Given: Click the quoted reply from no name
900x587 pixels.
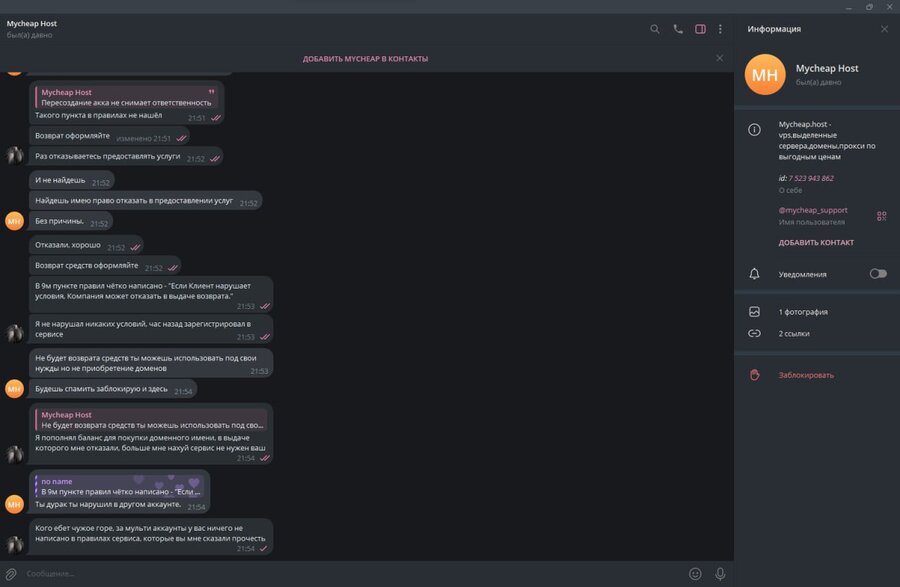Looking at the screenshot, I should [120, 487].
